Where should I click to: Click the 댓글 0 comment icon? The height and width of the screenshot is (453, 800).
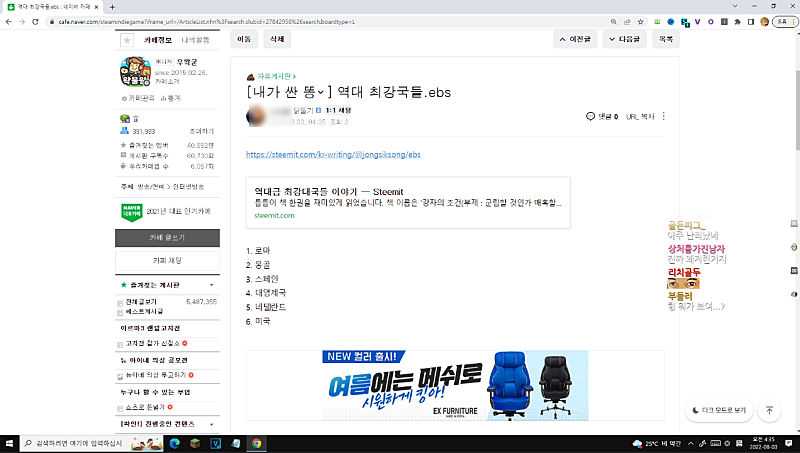point(590,116)
